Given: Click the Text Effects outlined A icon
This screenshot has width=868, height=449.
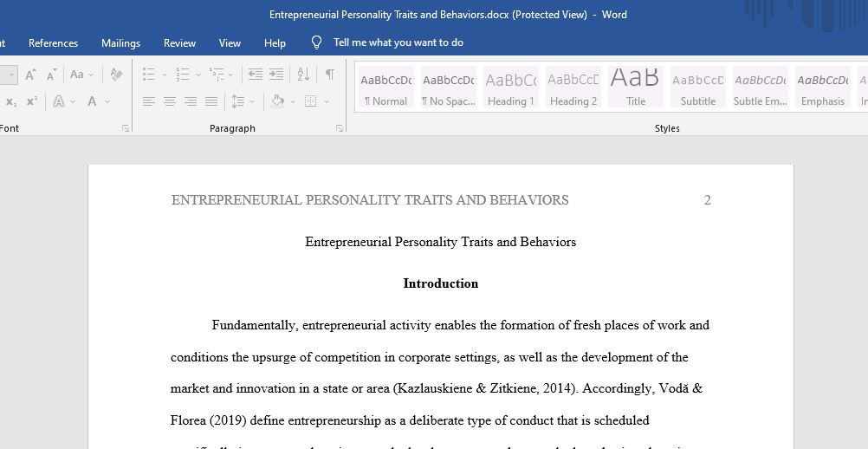Looking at the screenshot, I should pos(58,101).
